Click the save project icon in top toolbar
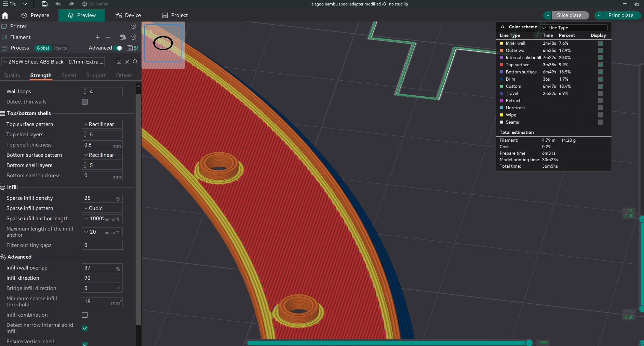The height and width of the screenshot is (346, 644). (45, 4)
